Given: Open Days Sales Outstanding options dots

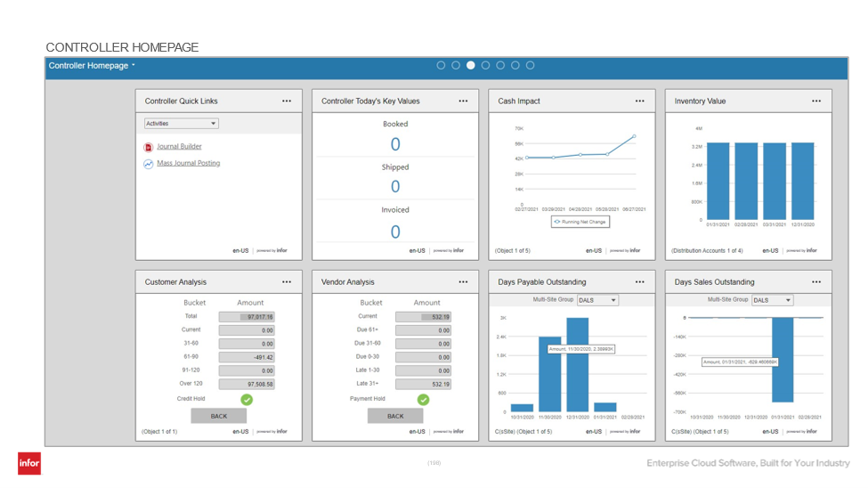Looking at the screenshot, I should pos(816,282).
